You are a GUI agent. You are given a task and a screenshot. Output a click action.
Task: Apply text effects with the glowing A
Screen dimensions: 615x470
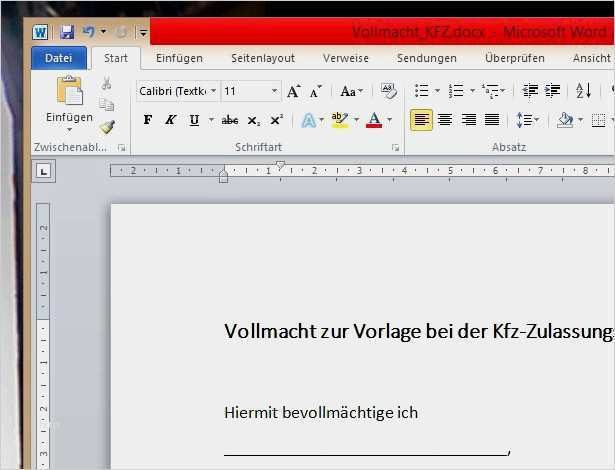309,120
